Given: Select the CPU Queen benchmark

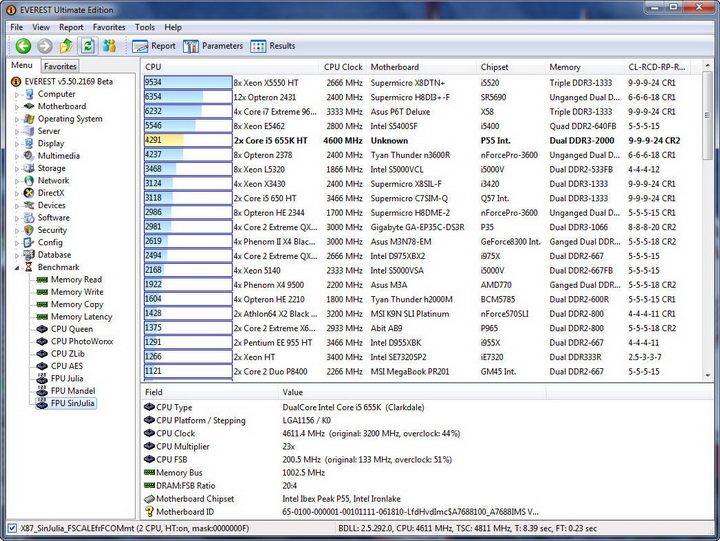Looking at the screenshot, I should 65,329.
